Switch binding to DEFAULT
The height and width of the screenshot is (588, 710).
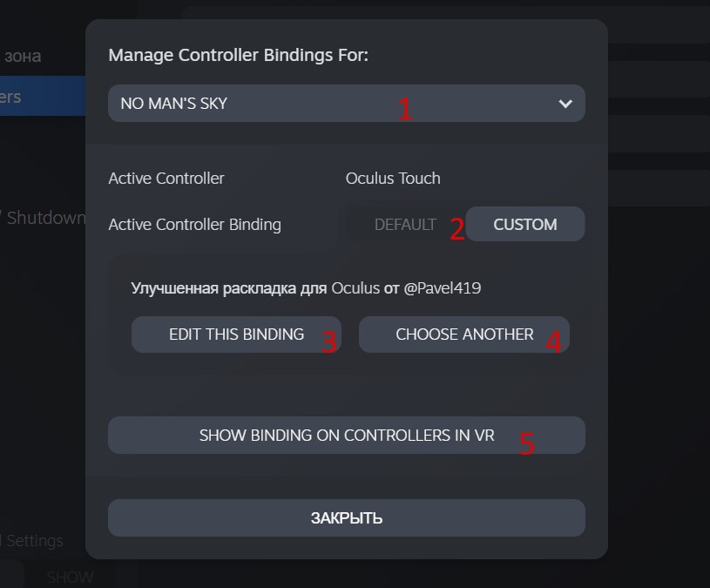[405, 225]
